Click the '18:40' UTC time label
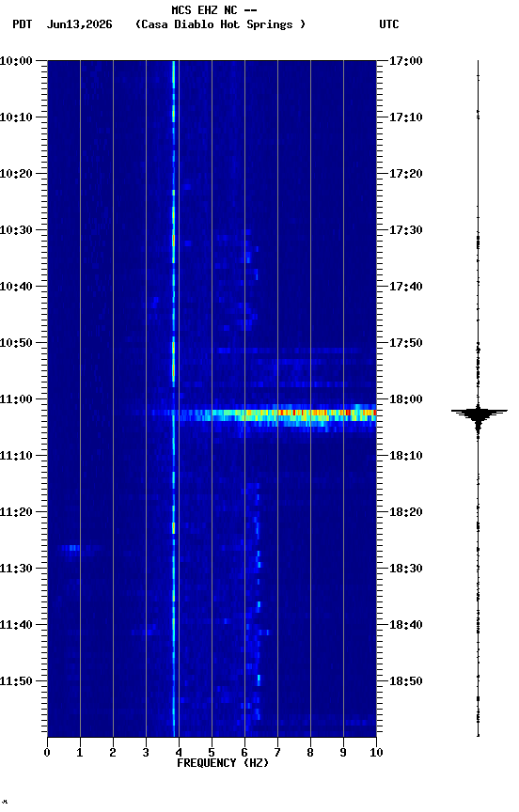Image resolution: width=519 pixels, height=812 pixels. (x=406, y=625)
